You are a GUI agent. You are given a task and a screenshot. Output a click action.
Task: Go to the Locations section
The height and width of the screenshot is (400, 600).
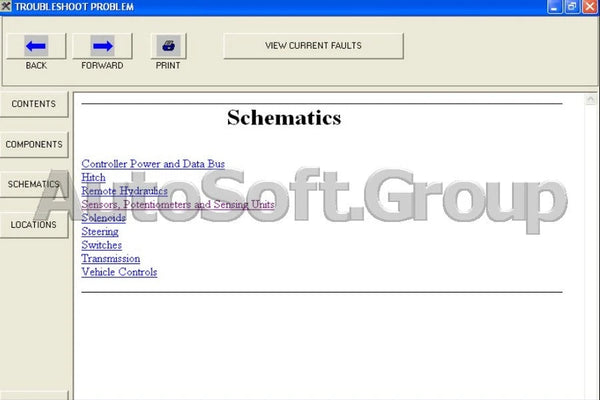[x=34, y=224]
